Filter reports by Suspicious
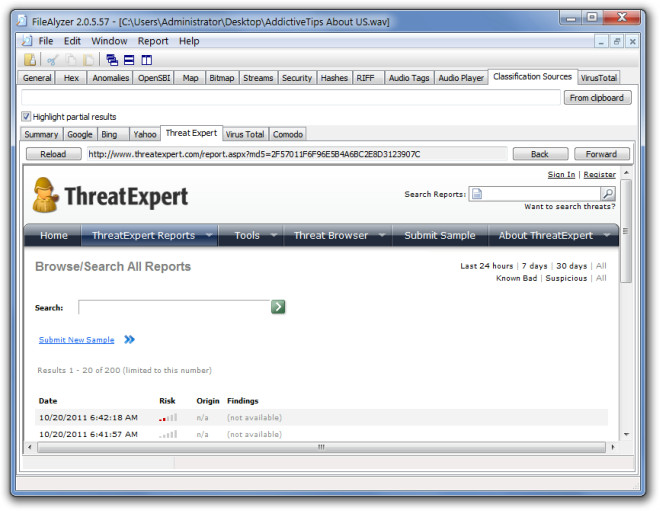This screenshot has width=660, height=511. [x=566, y=278]
